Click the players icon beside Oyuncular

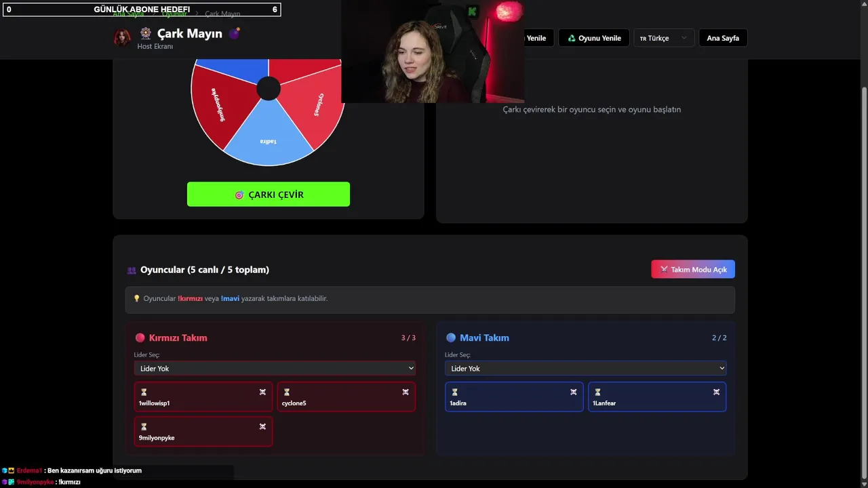coord(132,270)
